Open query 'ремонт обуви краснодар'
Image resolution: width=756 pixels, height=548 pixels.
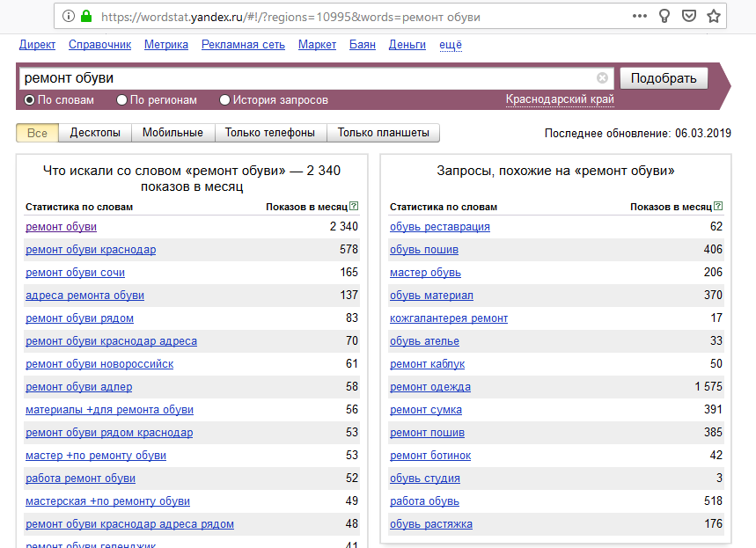click(91, 250)
